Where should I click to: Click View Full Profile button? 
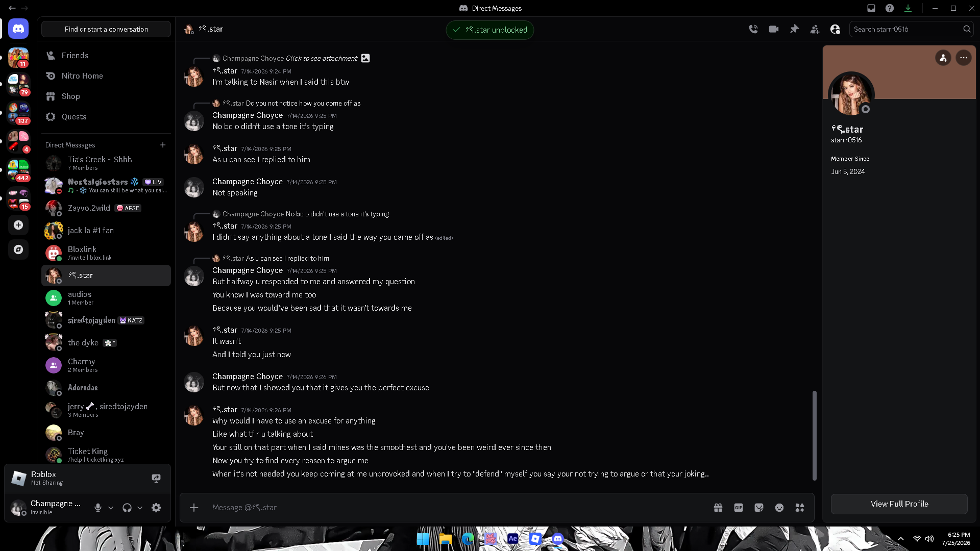899,504
